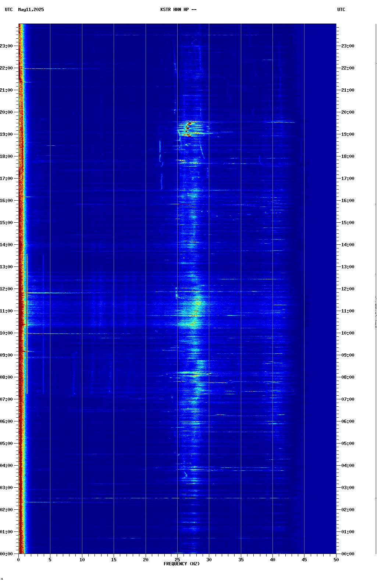This screenshot has height=583, width=392.
Task: Click '02:00' on the right time axis
Action: [348, 510]
